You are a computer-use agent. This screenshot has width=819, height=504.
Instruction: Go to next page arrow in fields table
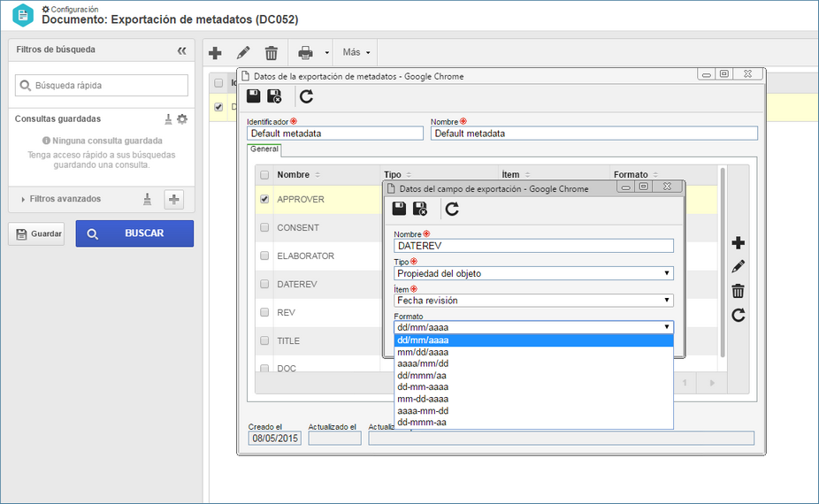coord(712,383)
